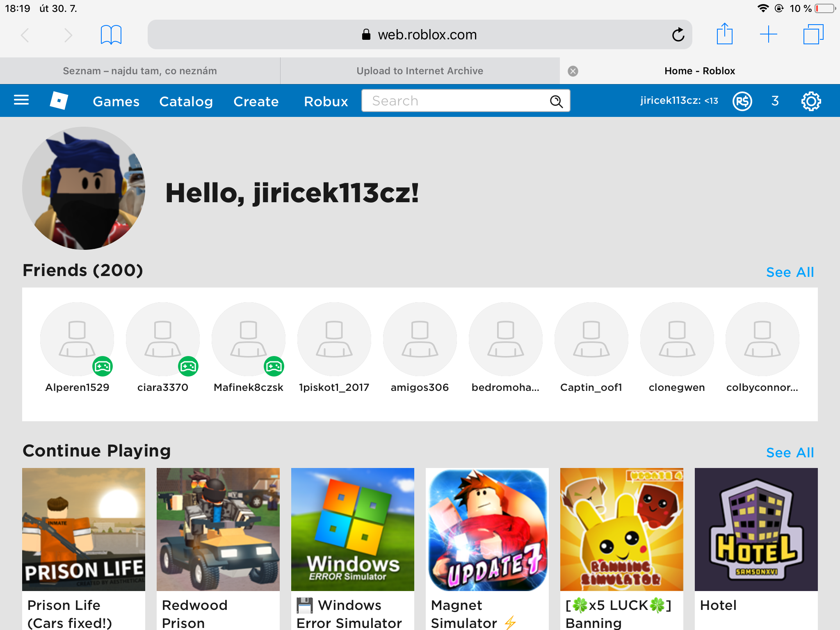Click the Windows Error Simulator title
The height and width of the screenshot is (630, 840).
point(349,614)
